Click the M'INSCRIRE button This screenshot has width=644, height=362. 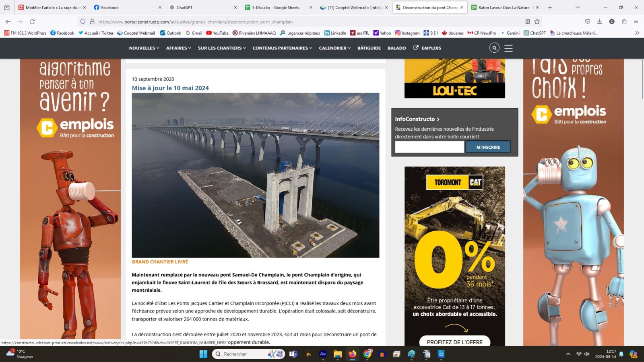[488, 147]
